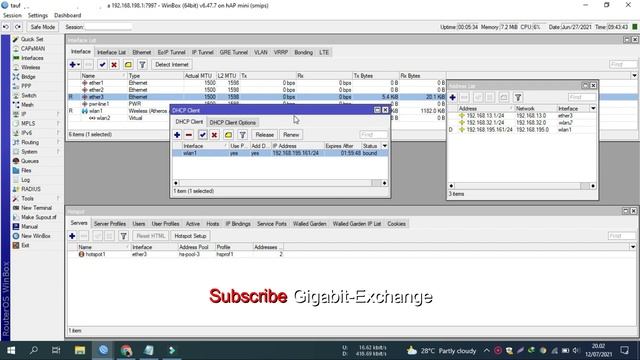Open Queues in sidebar
Viewport: 640px width, 360px height.
[29, 161]
